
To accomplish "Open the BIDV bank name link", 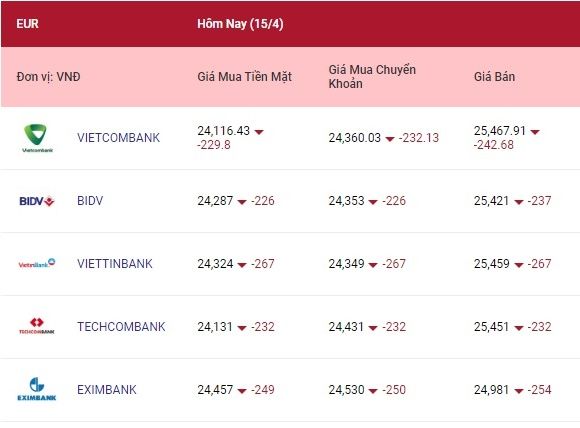I will point(90,200).
